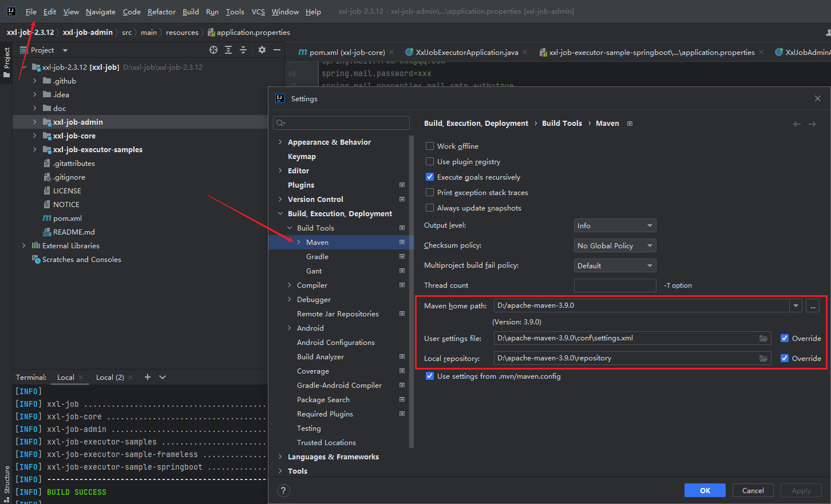This screenshot has height=504, width=831.
Task: Uncheck Execute goals recursively
Action: click(430, 177)
